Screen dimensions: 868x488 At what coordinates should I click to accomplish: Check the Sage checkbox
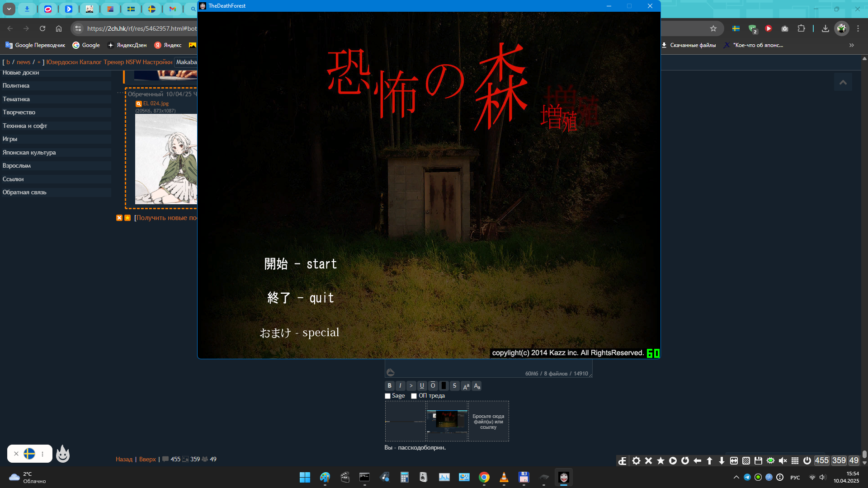387,396
